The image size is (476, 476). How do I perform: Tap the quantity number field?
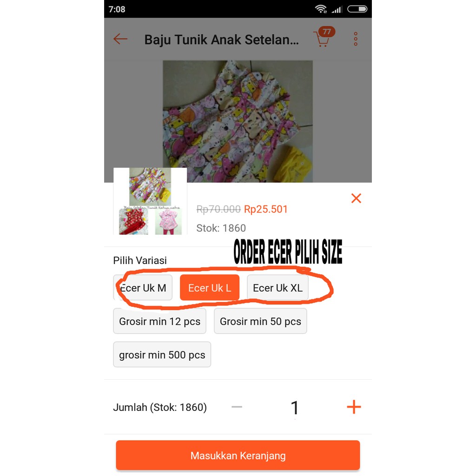tap(294, 407)
